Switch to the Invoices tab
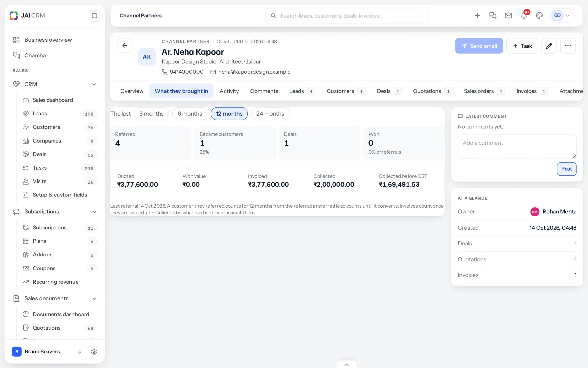588x368 pixels. point(532,91)
